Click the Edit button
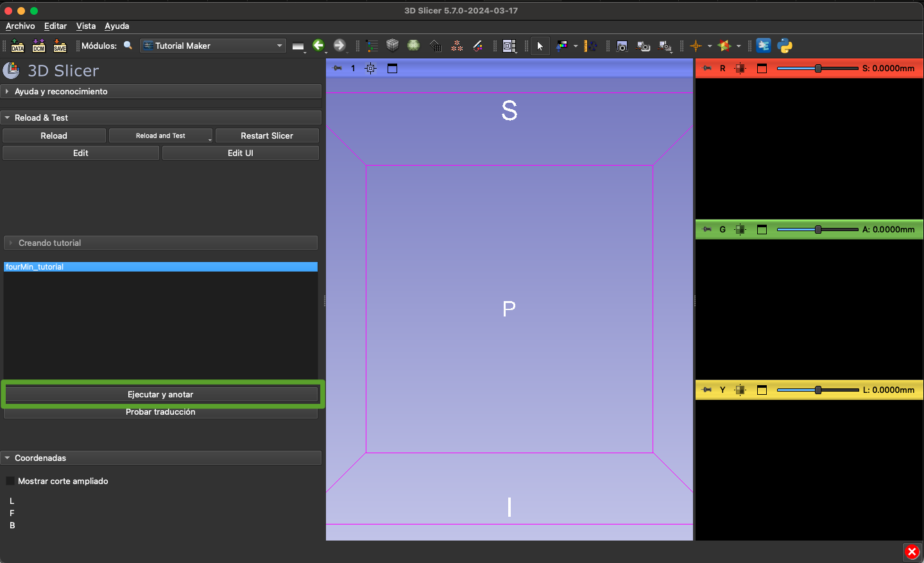924x563 pixels. coord(81,153)
